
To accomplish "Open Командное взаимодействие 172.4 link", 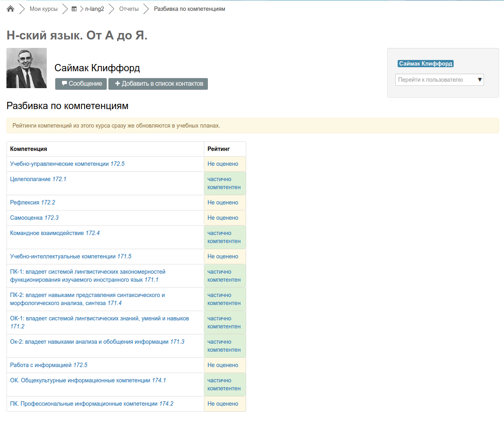I will [x=55, y=233].
